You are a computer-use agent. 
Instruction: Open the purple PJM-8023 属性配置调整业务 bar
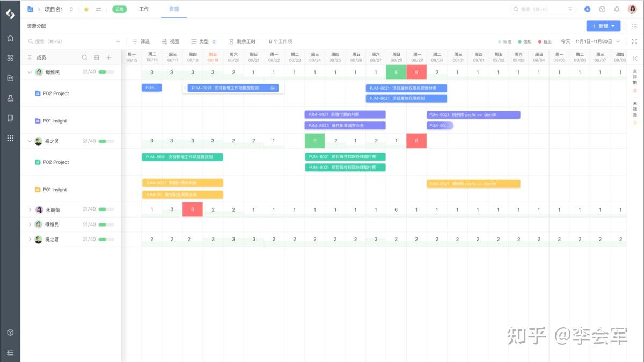[345, 125]
